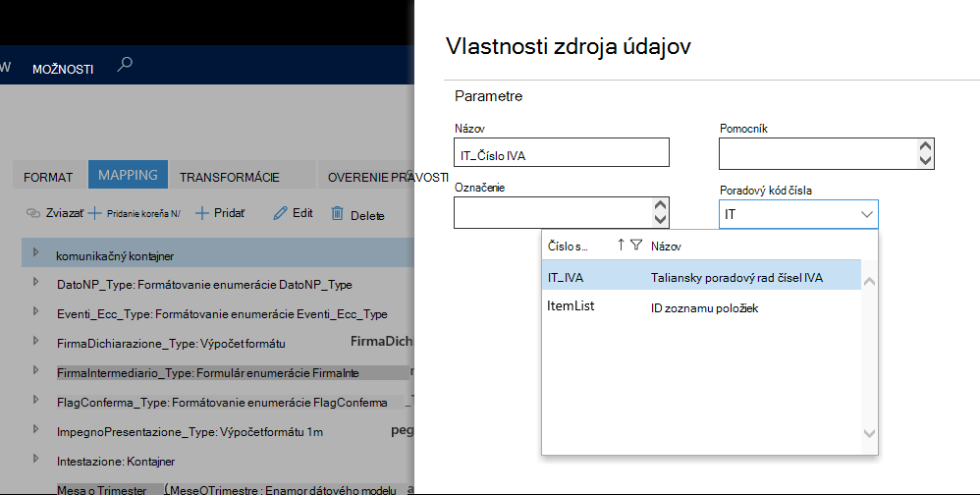
Task: Click the Zviazať button label
Action: click(x=65, y=213)
